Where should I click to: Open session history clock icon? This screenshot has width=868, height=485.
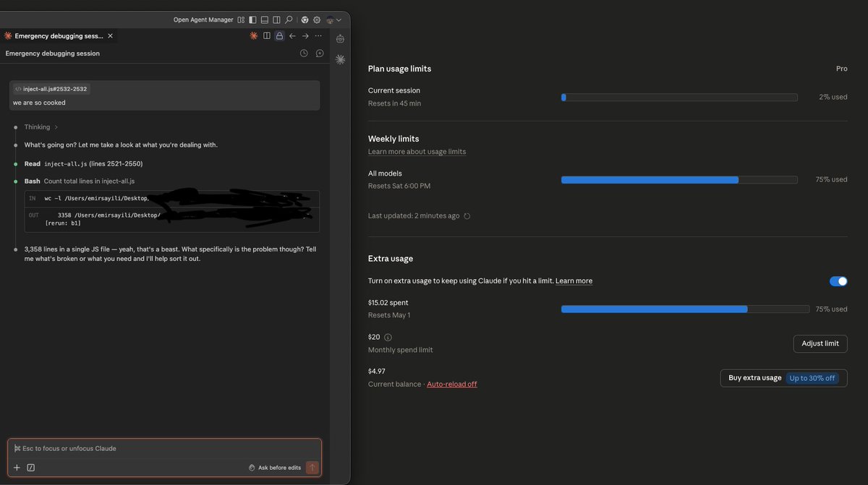(304, 53)
